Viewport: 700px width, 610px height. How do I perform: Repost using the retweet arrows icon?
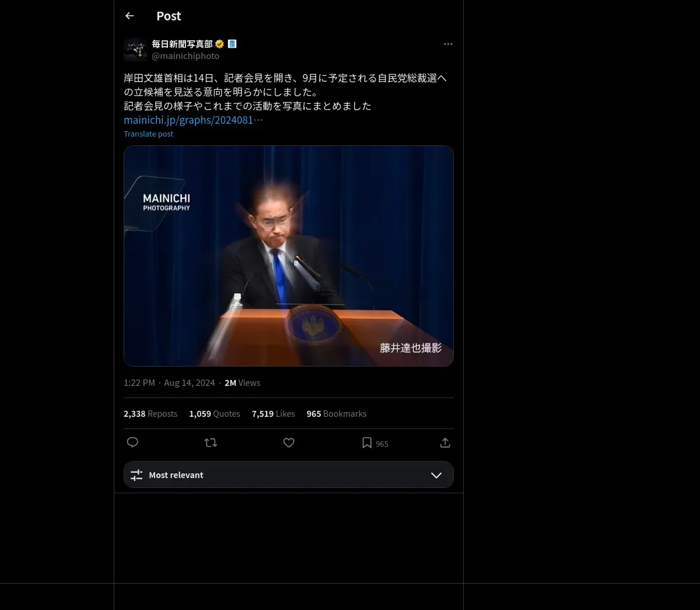pos(211,442)
